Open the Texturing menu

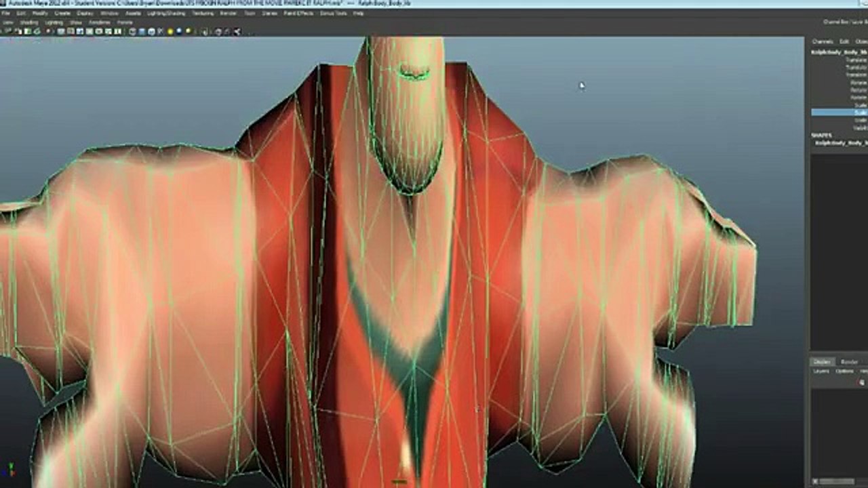pyautogui.click(x=203, y=13)
